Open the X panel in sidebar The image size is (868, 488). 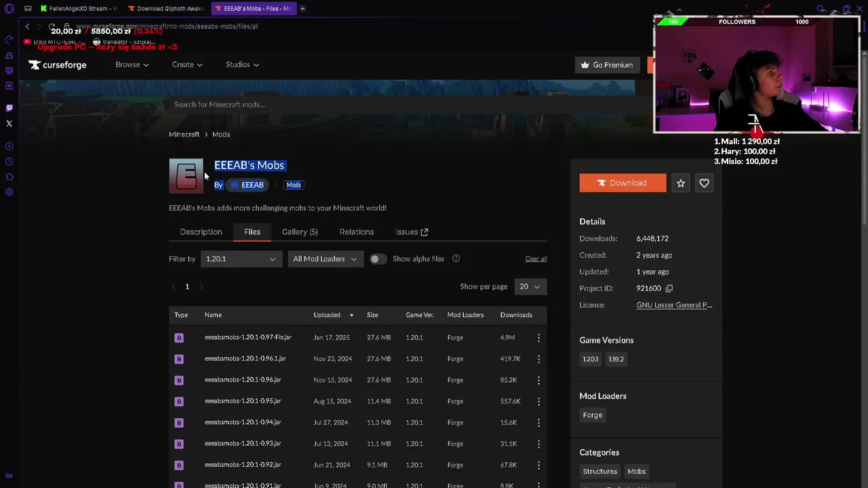[9, 123]
